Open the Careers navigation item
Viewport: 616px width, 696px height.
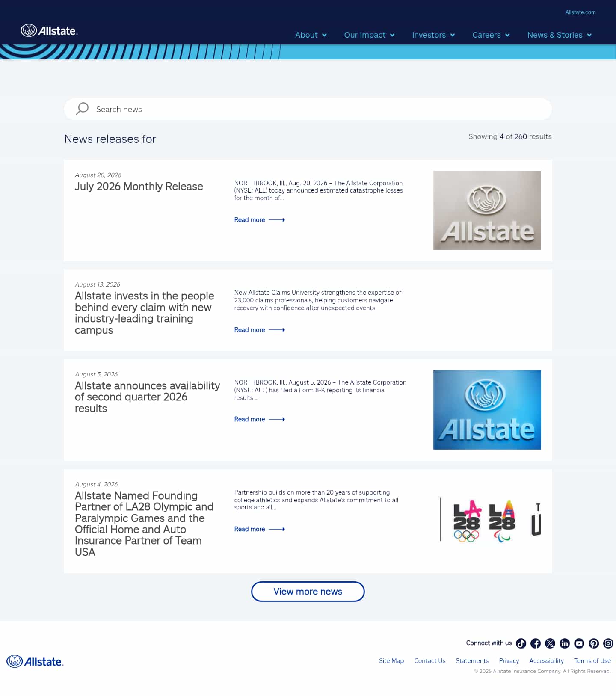click(x=486, y=35)
